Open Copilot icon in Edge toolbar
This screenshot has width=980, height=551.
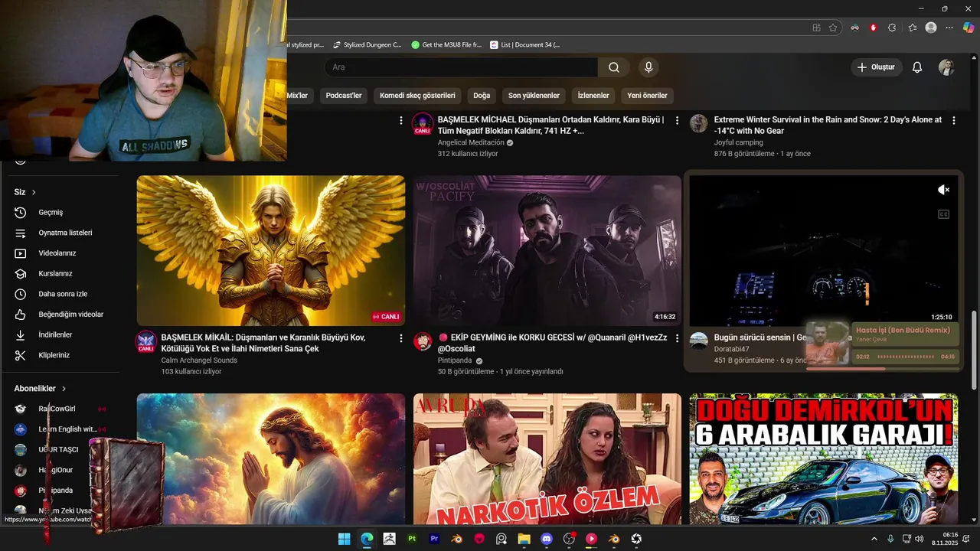tap(969, 28)
